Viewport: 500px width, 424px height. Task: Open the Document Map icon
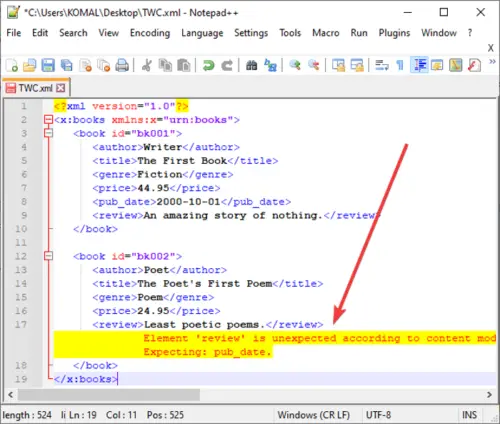point(456,65)
